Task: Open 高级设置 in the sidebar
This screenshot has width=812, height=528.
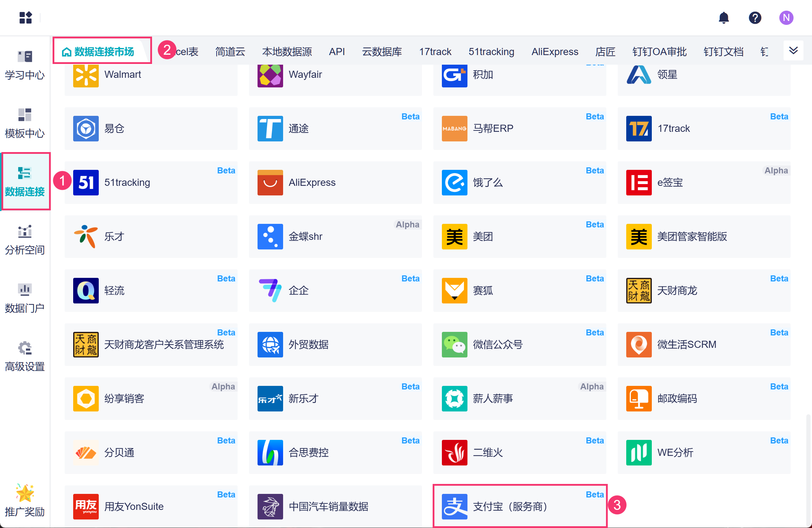Action: tap(25, 357)
